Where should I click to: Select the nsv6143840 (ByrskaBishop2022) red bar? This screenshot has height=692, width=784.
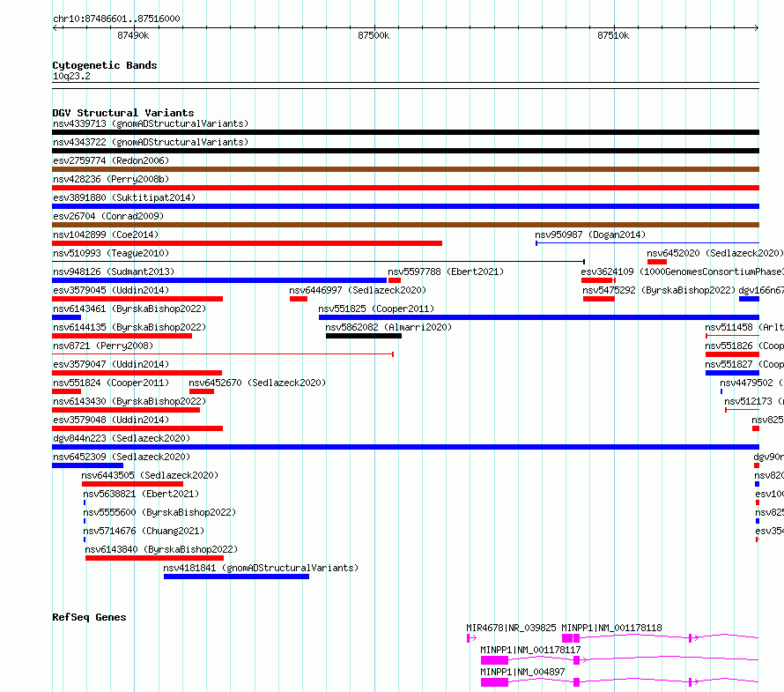coord(154,558)
